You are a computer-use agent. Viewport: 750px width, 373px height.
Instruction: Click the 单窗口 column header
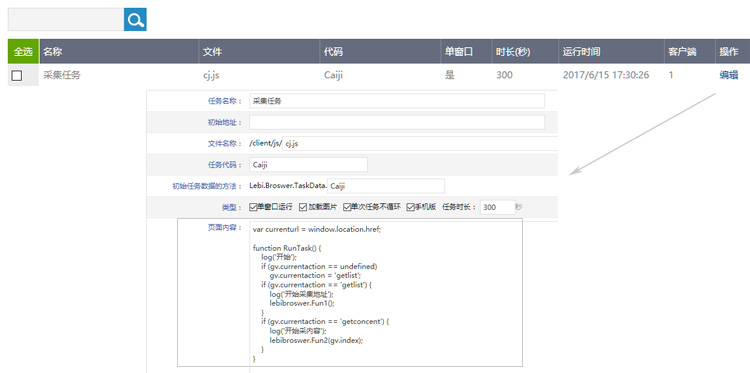[x=467, y=51]
